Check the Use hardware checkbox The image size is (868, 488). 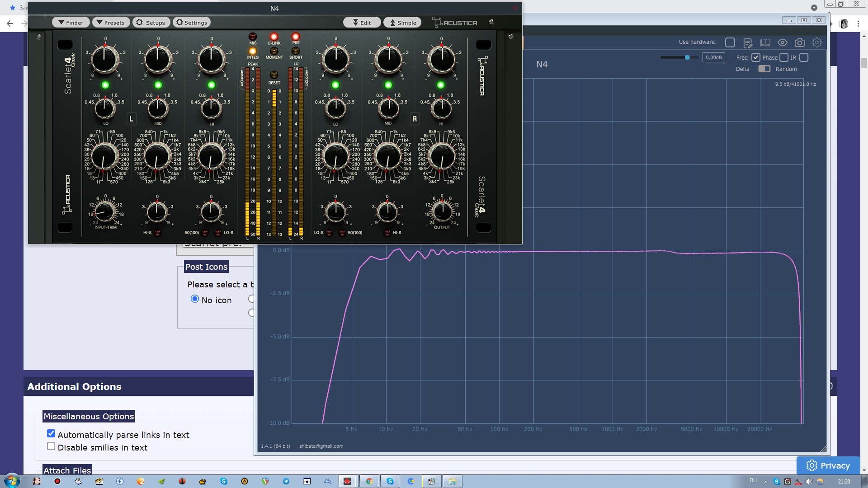(730, 42)
